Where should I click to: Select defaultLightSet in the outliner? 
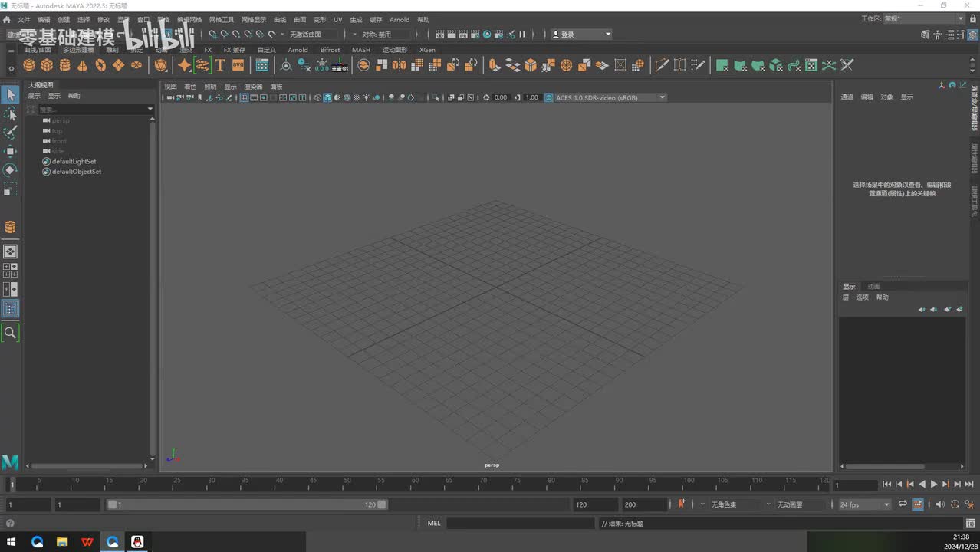[x=74, y=162]
